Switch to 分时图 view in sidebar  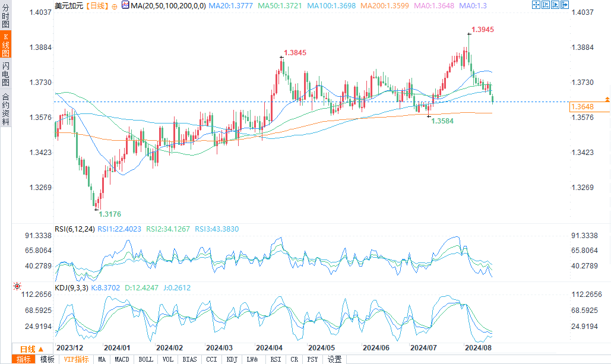tap(5, 15)
